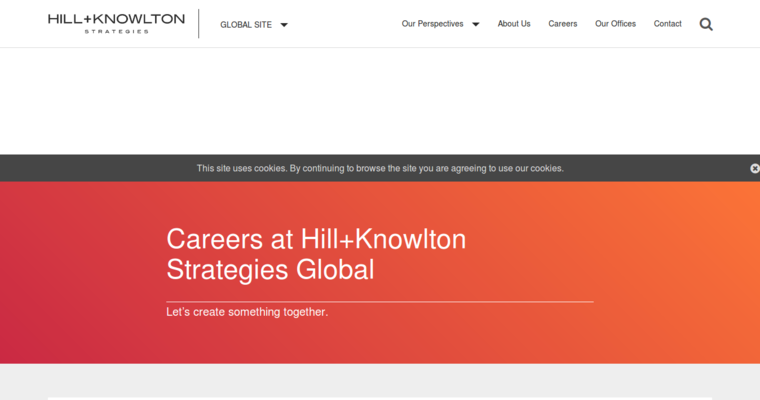
Task: Click the cookie notice message text
Action: [380, 168]
